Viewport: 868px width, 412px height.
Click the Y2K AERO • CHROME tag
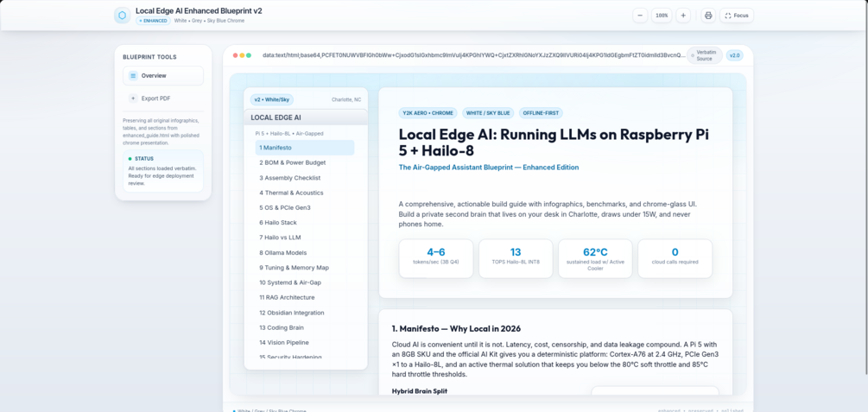click(x=428, y=113)
